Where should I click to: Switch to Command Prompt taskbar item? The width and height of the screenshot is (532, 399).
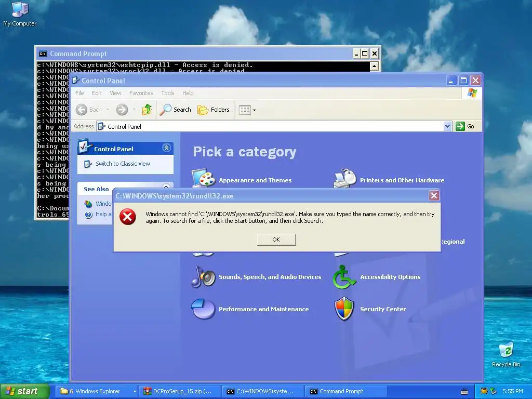[x=346, y=391]
